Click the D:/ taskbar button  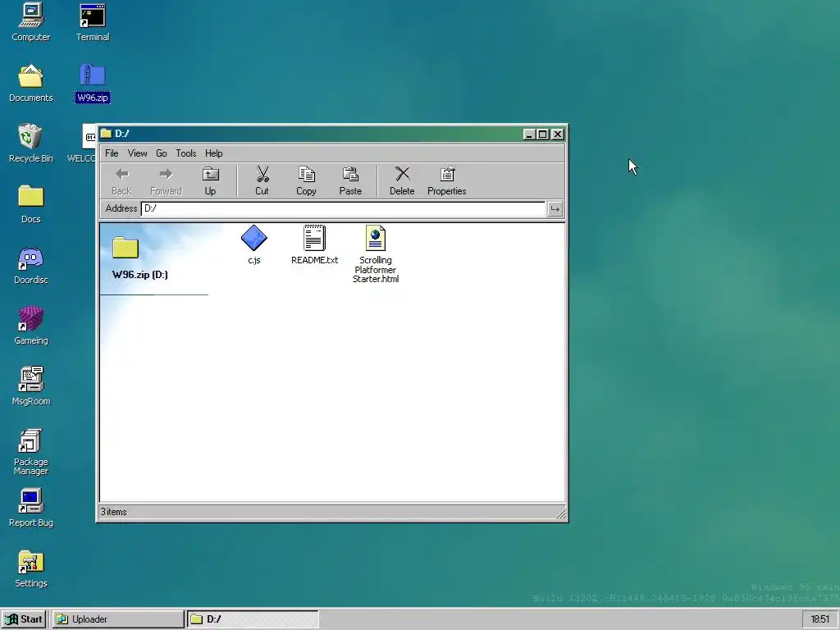253,619
